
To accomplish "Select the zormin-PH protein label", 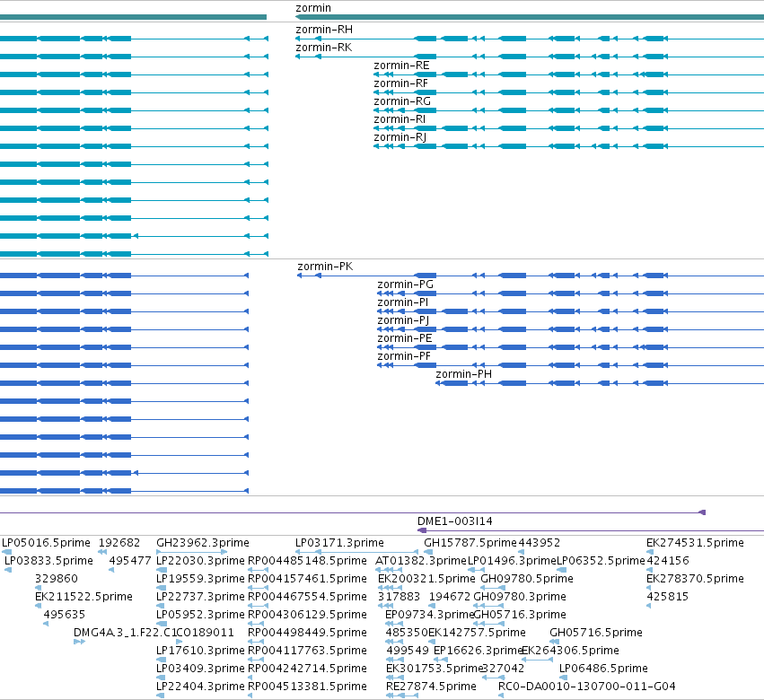I will [463, 374].
